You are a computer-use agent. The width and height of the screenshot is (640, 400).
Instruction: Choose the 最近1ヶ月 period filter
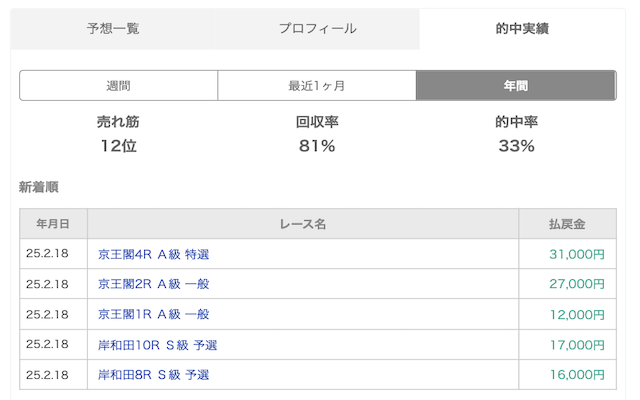pyautogui.click(x=317, y=86)
